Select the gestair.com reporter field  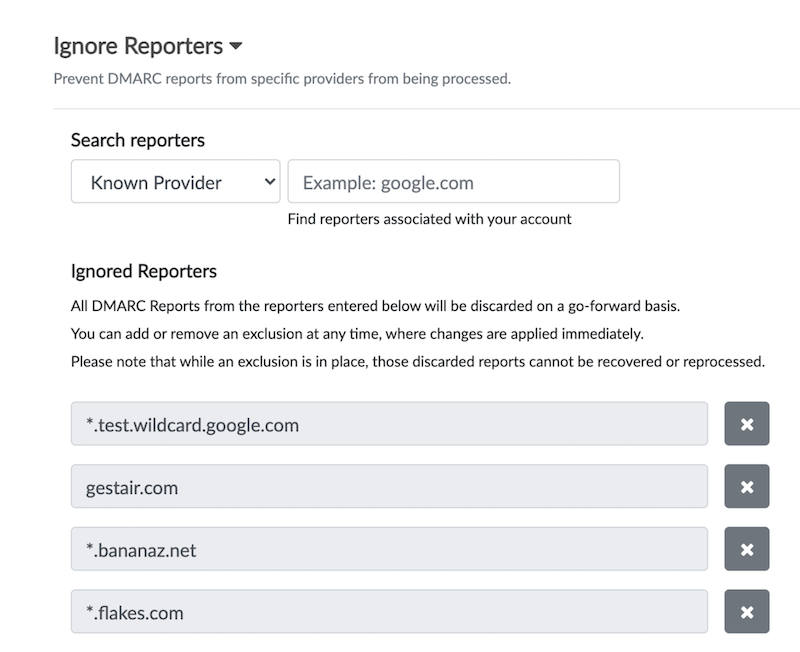pyautogui.click(x=389, y=486)
